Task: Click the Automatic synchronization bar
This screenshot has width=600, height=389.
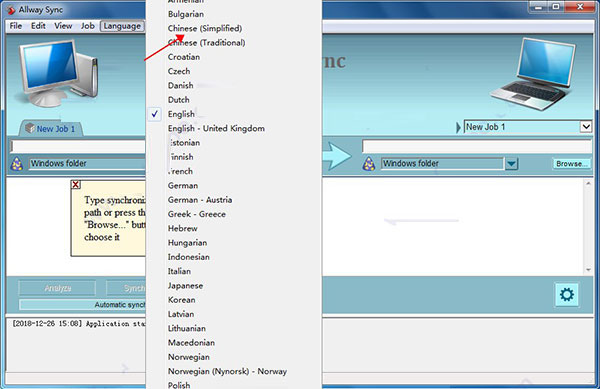Action: click(83, 305)
